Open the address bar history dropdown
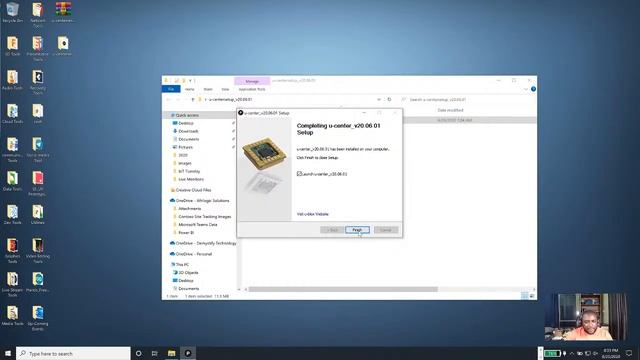The height and width of the screenshot is (360, 640). click(x=379, y=100)
